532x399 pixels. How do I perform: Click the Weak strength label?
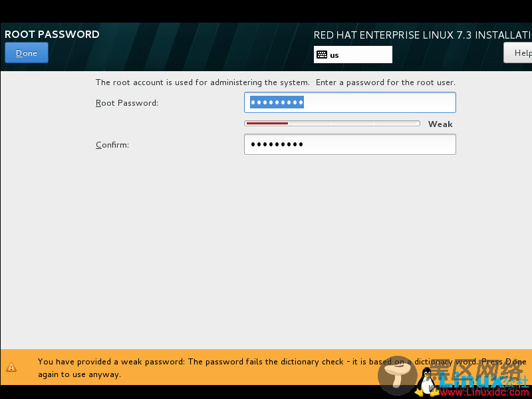(x=440, y=124)
